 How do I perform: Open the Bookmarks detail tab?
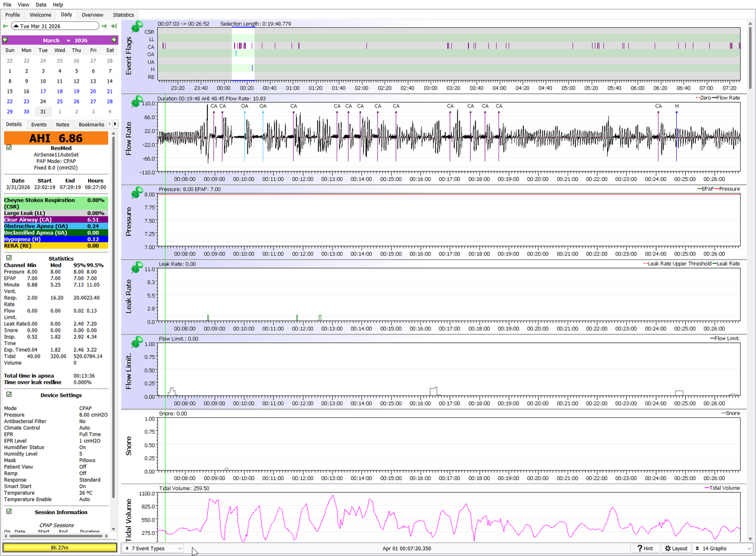point(92,125)
